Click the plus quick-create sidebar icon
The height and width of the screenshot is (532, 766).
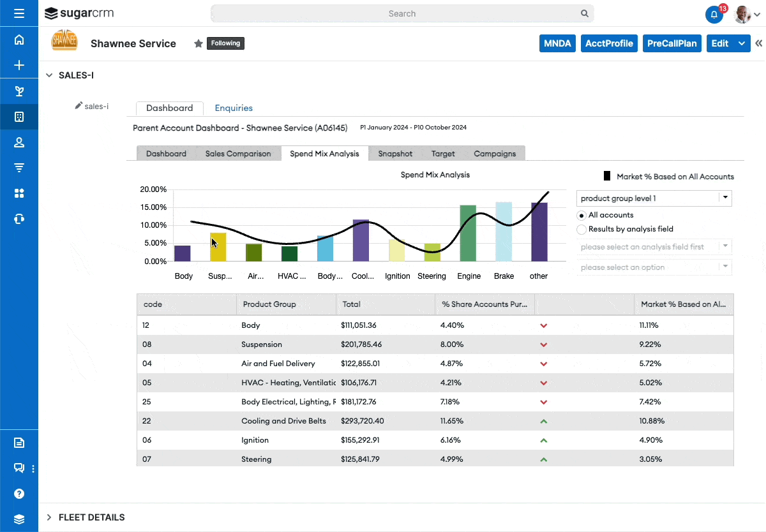(x=19, y=65)
